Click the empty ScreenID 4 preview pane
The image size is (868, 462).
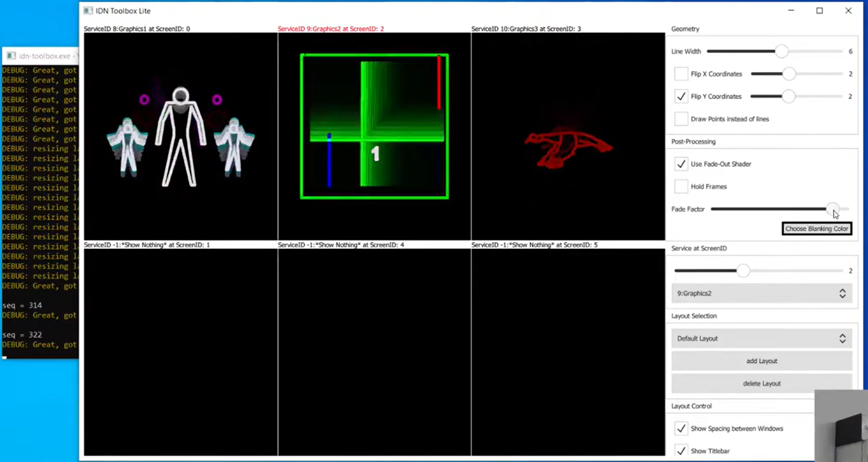pos(375,351)
